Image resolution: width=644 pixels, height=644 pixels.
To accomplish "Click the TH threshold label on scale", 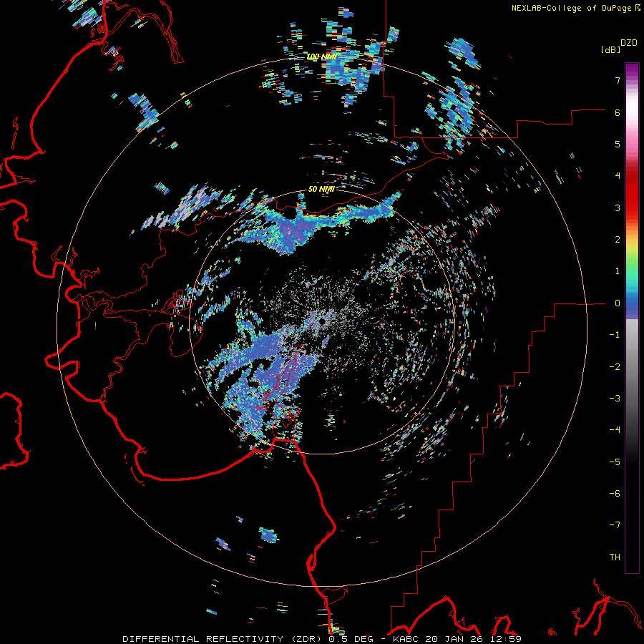I will 615,557.
